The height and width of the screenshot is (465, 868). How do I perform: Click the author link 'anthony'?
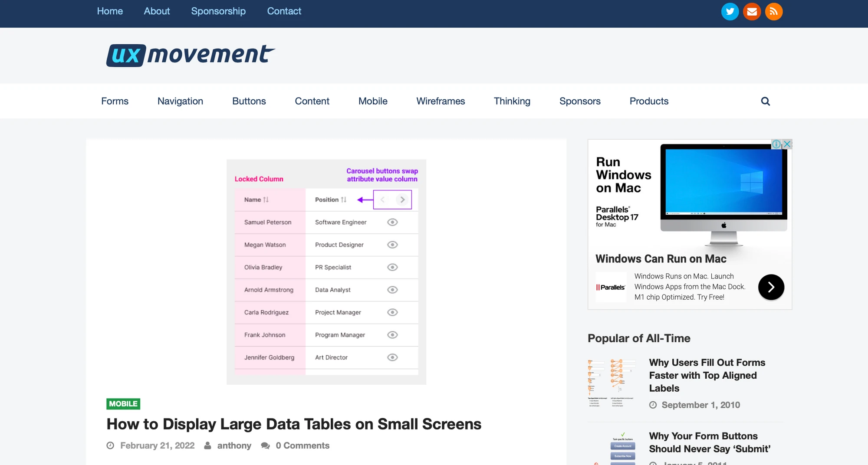coord(234,445)
